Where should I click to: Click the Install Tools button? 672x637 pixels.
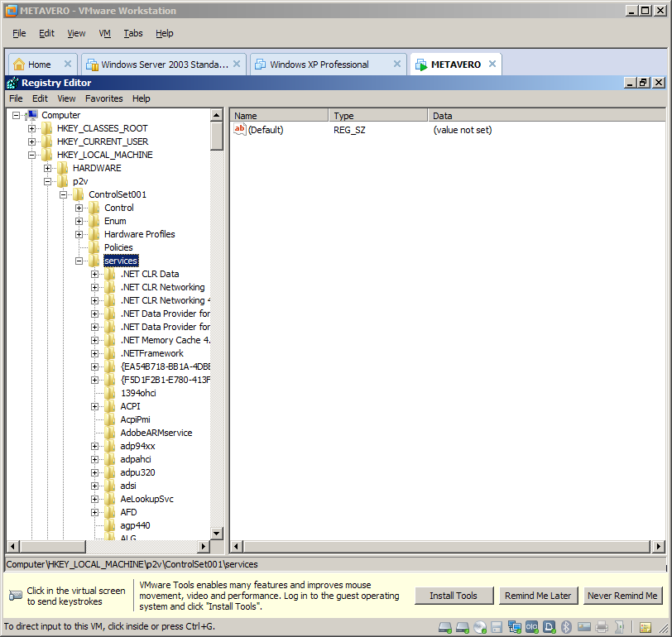pos(454,596)
